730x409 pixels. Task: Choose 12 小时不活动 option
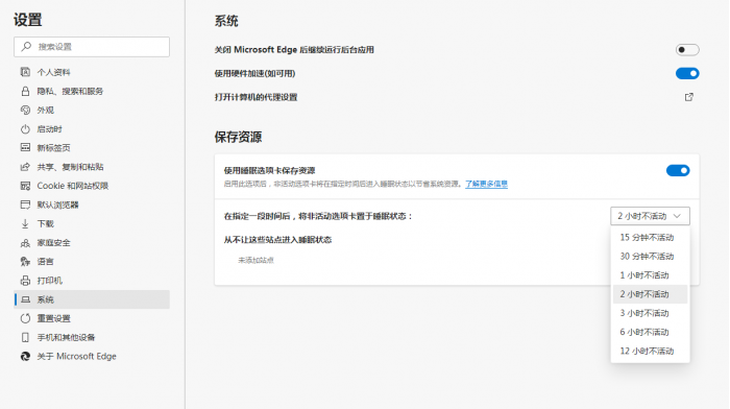click(647, 351)
